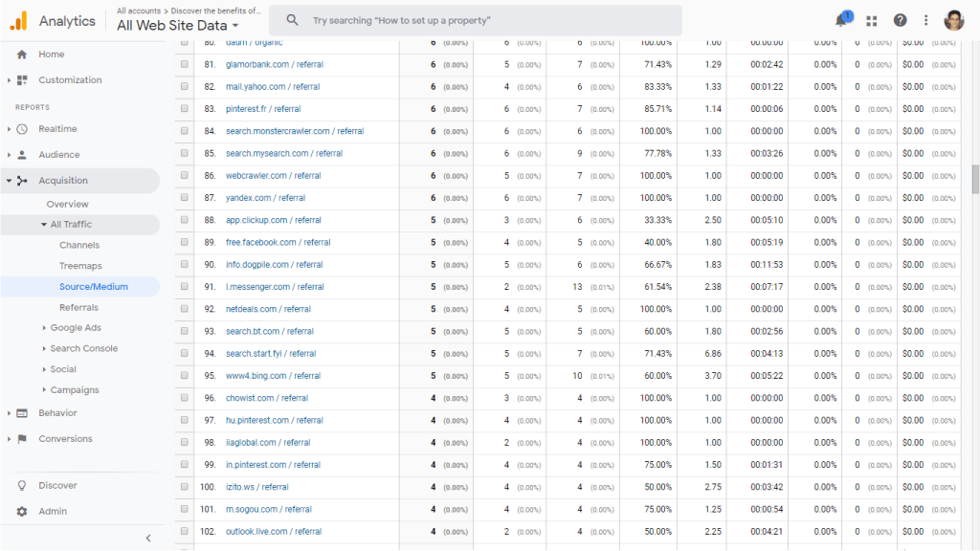This screenshot has height=551, width=980.
Task: Expand the Realtime section arrow
Action: [x=9, y=129]
